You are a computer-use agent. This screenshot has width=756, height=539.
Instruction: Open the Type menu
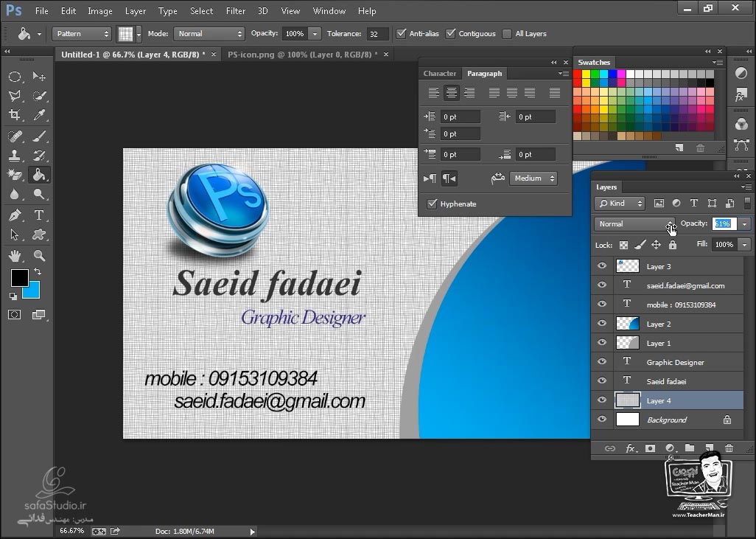click(x=168, y=10)
